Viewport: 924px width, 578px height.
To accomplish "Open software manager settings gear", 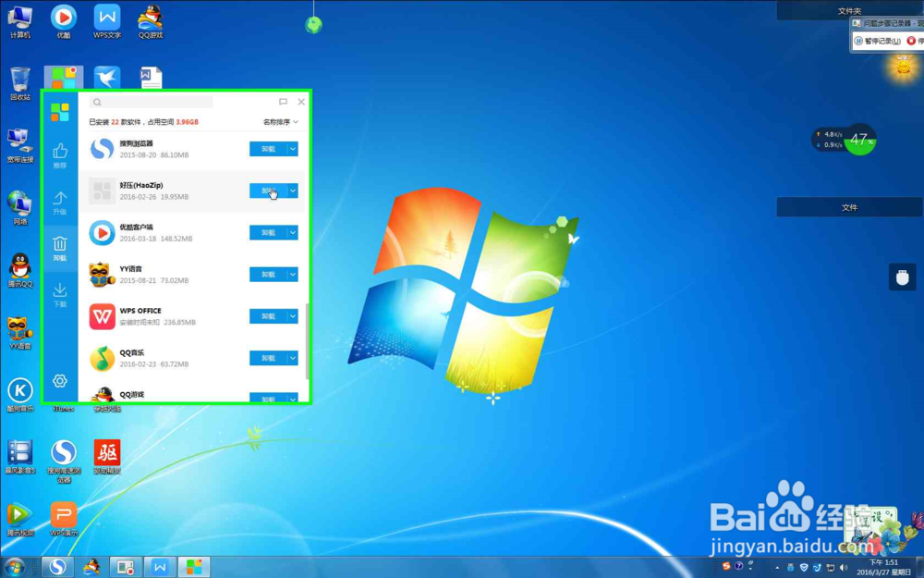I will (x=59, y=381).
